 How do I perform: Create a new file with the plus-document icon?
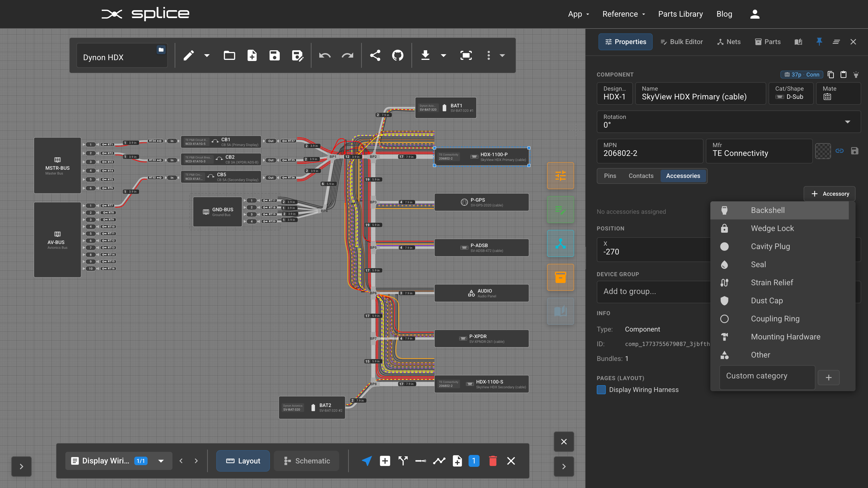click(x=252, y=56)
